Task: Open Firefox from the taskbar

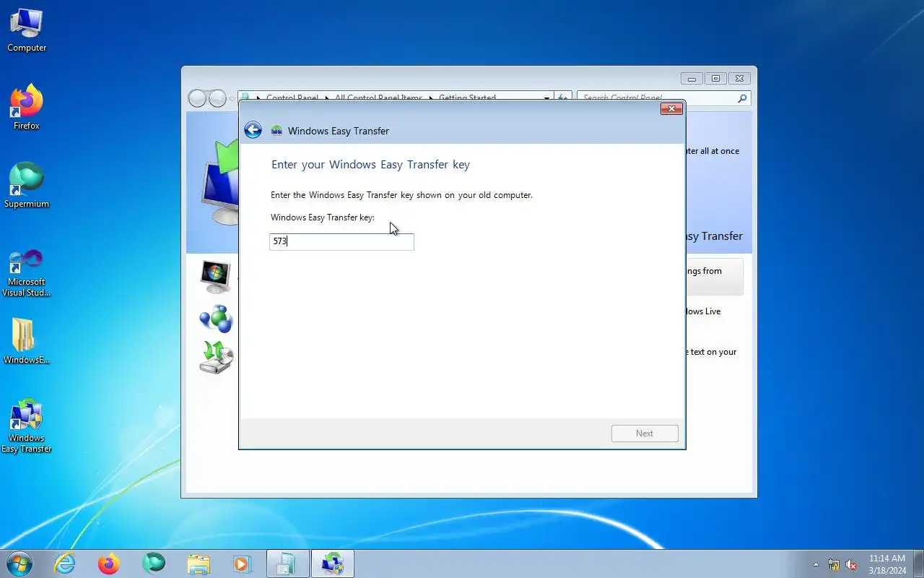Action: (x=109, y=564)
